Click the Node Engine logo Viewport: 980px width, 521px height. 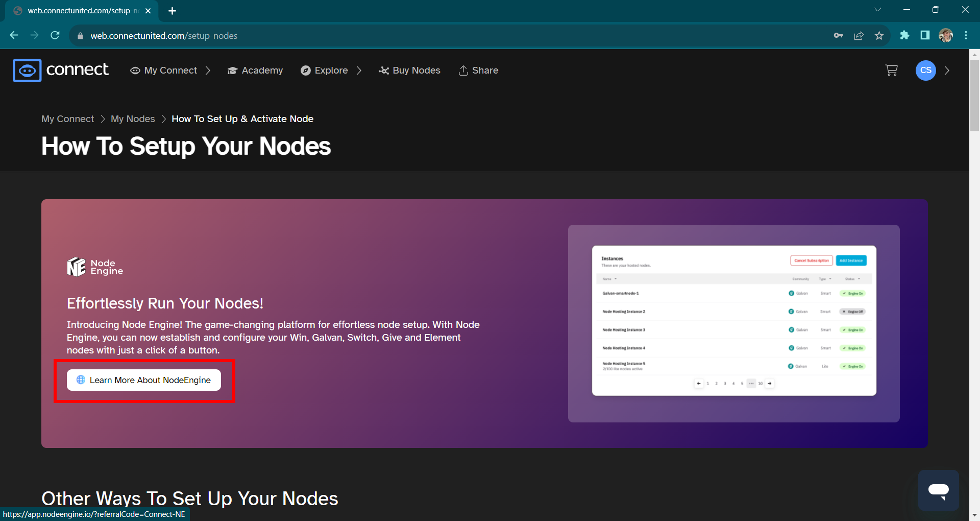95,267
